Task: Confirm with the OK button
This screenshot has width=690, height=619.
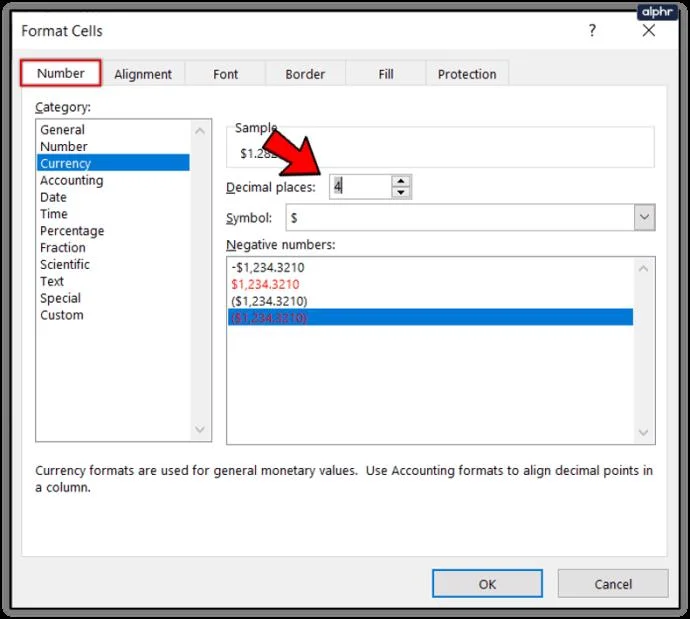Action: tap(487, 583)
